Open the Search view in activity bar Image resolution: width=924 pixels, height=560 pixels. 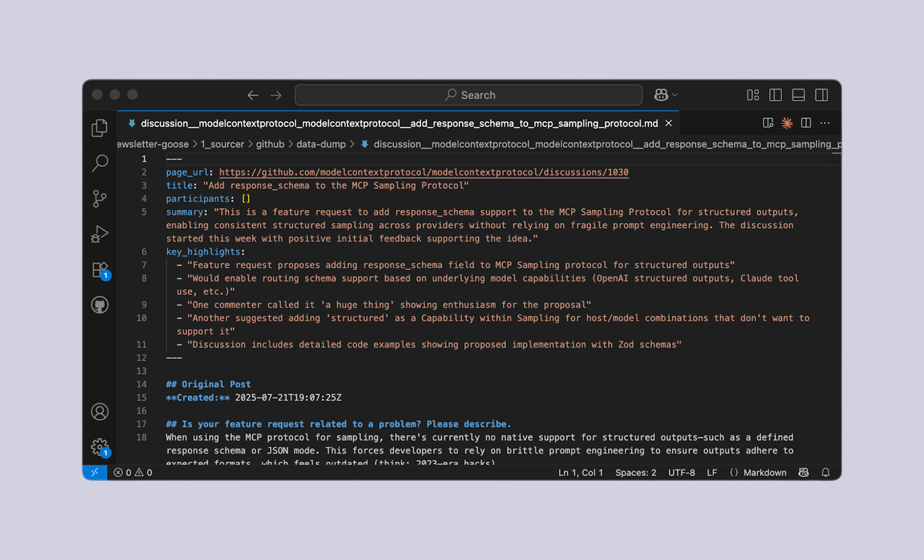coord(100,163)
